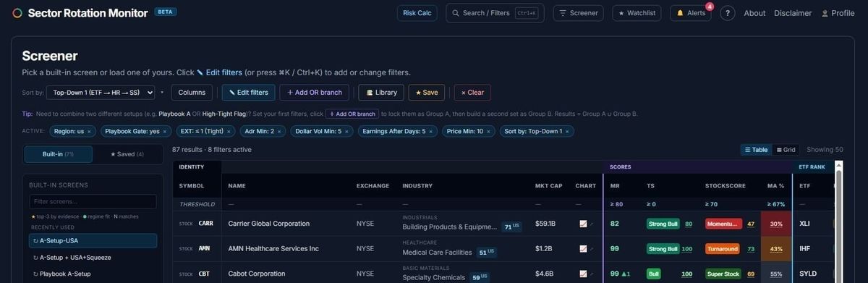Open the About page

[x=754, y=13]
